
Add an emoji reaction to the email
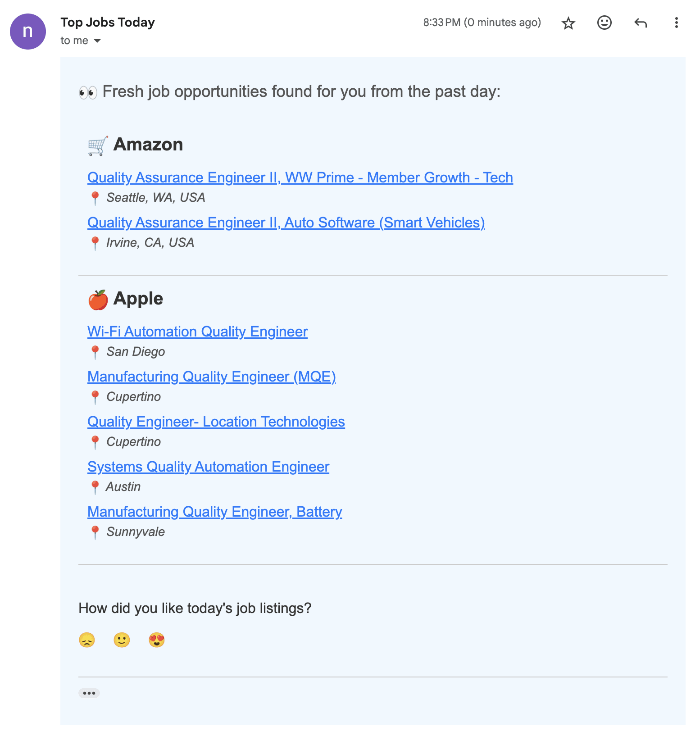[604, 23]
